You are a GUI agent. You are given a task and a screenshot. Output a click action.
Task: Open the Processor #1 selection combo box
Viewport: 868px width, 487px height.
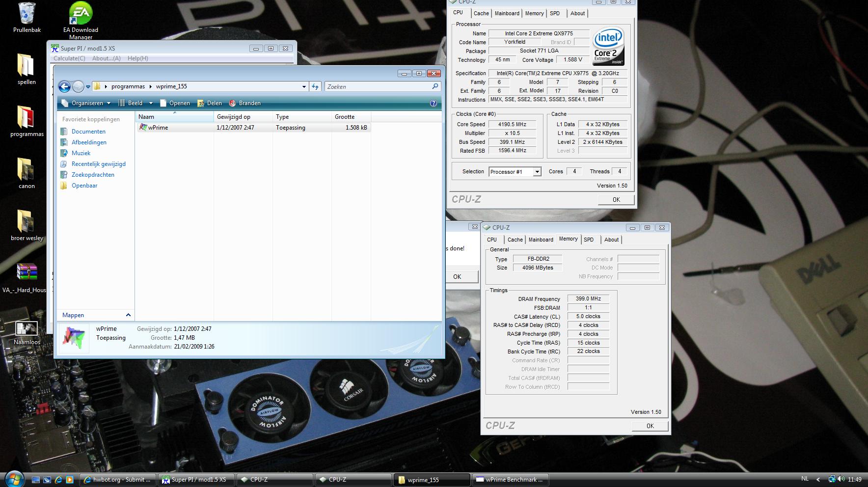point(515,172)
